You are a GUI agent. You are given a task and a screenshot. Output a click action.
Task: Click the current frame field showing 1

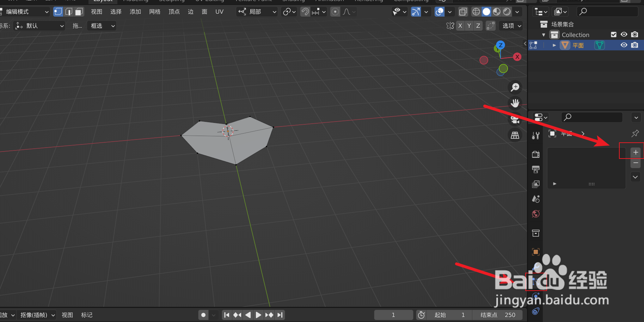[393, 315]
